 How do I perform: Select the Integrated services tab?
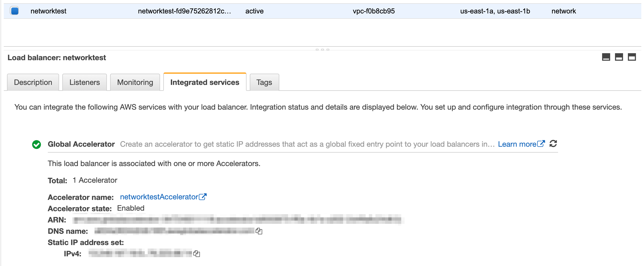205,82
